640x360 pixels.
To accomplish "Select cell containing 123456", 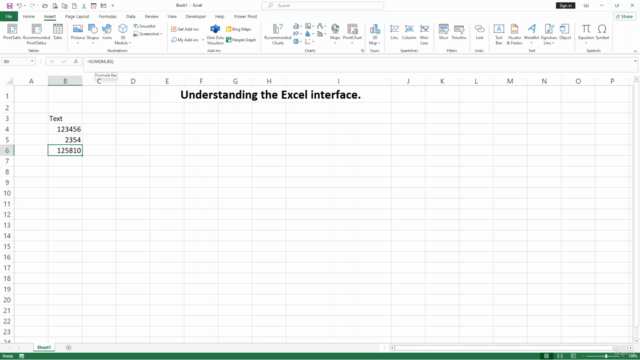I will 65,129.
